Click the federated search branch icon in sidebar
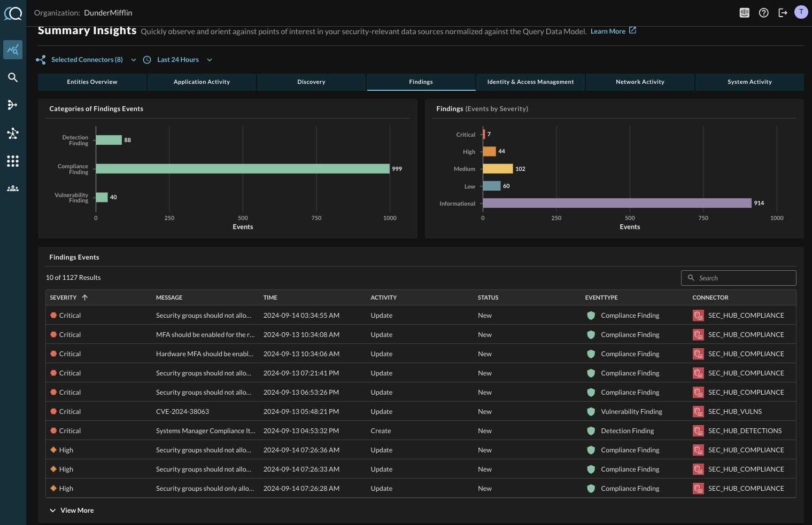The height and width of the screenshot is (525, 812). (13, 105)
